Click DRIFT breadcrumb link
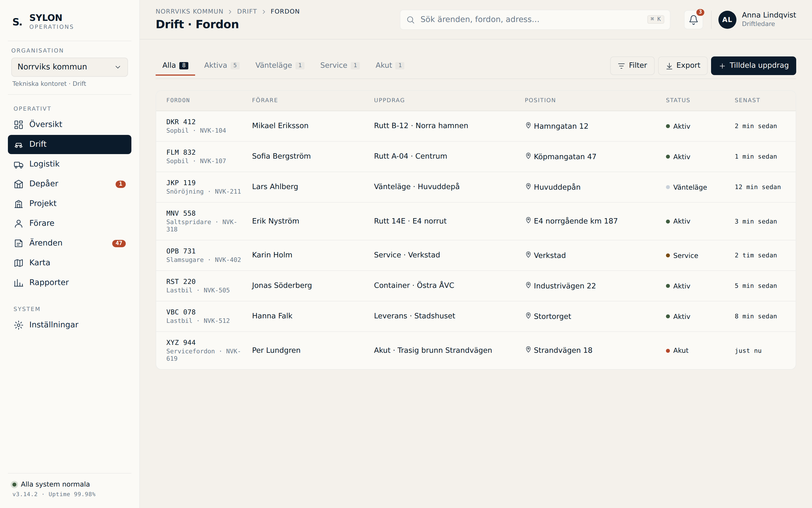This screenshot has height=508, width=812. [247, 11]
